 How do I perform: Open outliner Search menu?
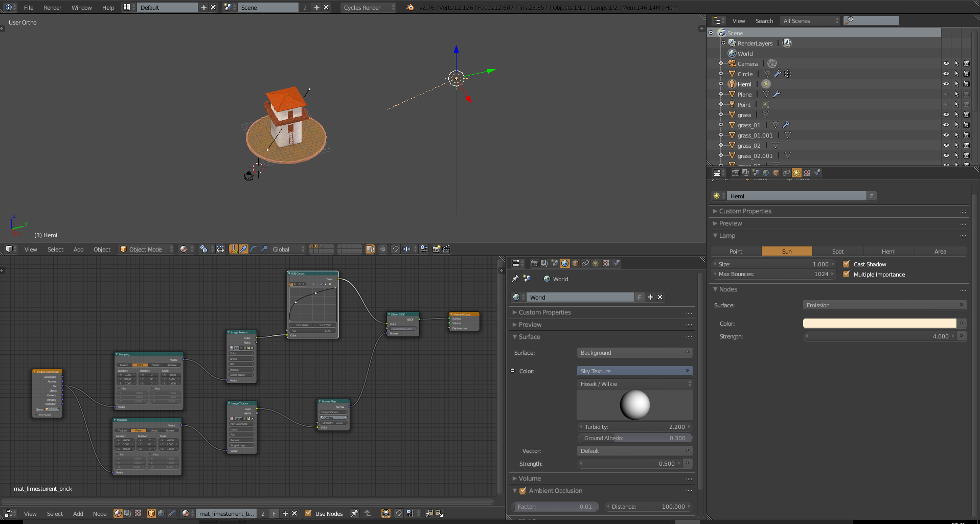click(x=764, y=20)
